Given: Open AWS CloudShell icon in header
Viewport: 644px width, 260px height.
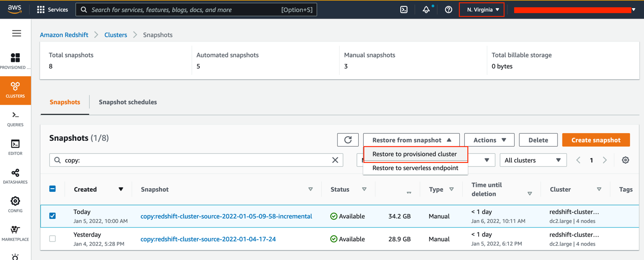Looking at the screenshot, I should coord(404,9).
